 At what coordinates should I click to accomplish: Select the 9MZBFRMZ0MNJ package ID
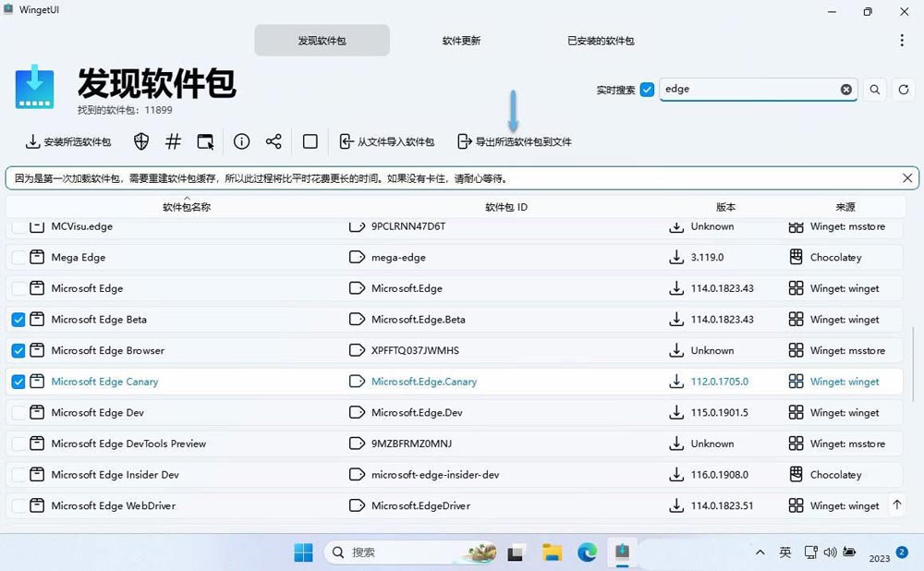click(x=411, y=443)
